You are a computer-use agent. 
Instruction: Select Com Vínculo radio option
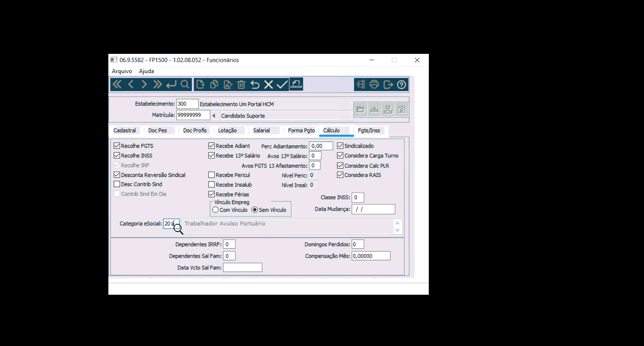pyautogui.click(x=216, y=210)
